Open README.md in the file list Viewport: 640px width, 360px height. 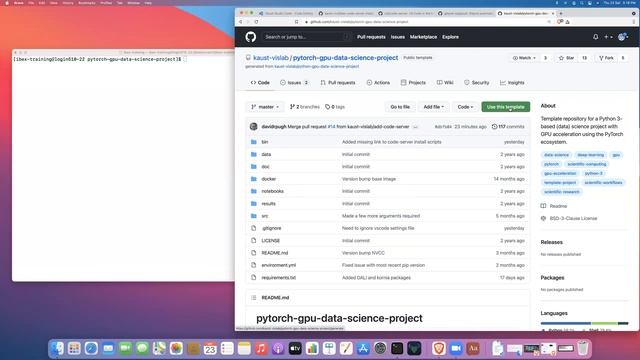click(x=275, y=253)
